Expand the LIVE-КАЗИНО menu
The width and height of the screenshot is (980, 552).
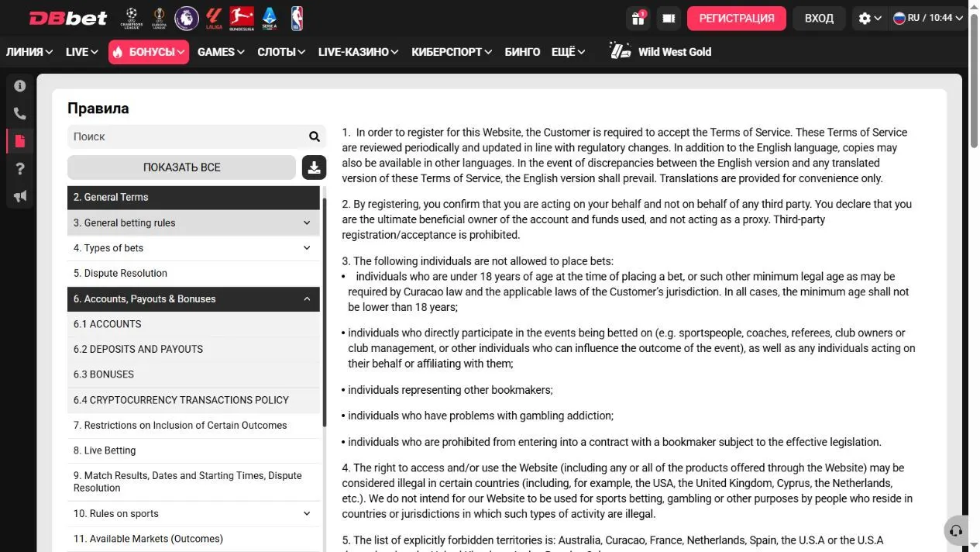click(359, 52)
